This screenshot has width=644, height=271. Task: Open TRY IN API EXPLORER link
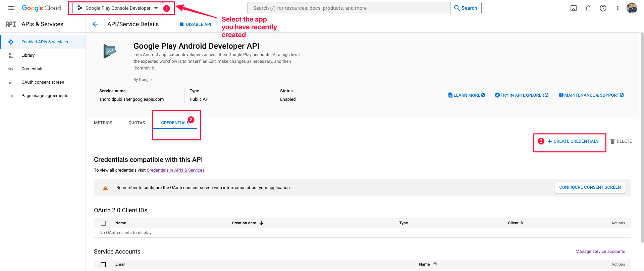(x=522, y=95)
